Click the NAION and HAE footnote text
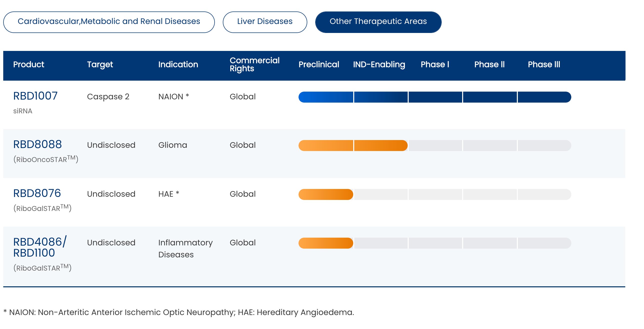The height and width of the screenshot is (329, 644). tap(179, 312)
